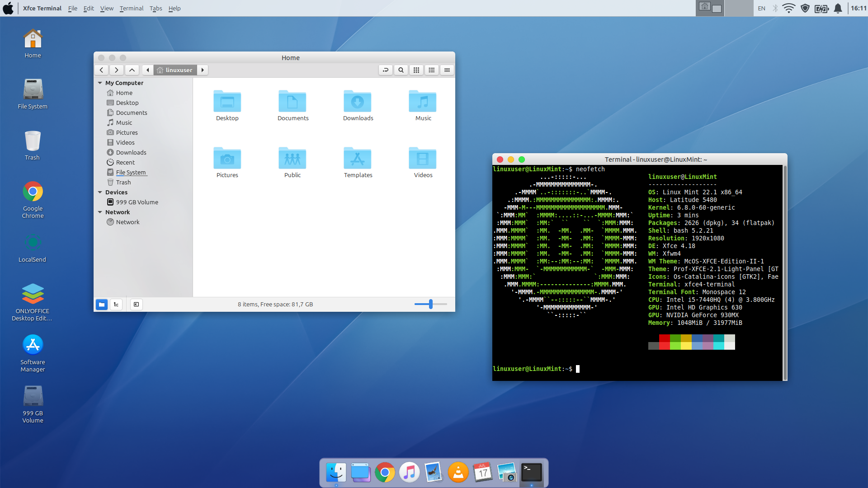
Task: Open LocalSend desktop shortcut
Action: (x=33, y=247)
